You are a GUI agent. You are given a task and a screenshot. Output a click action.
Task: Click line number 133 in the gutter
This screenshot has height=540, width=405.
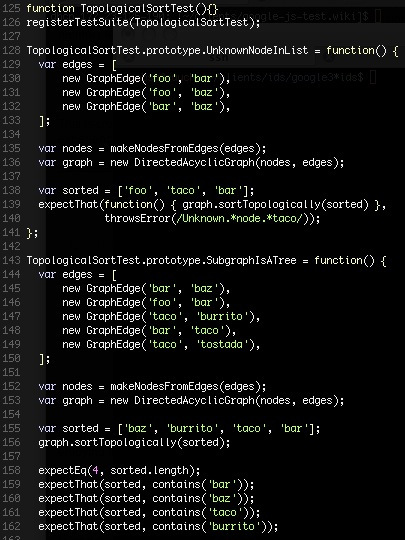click(x=11, y=120)
